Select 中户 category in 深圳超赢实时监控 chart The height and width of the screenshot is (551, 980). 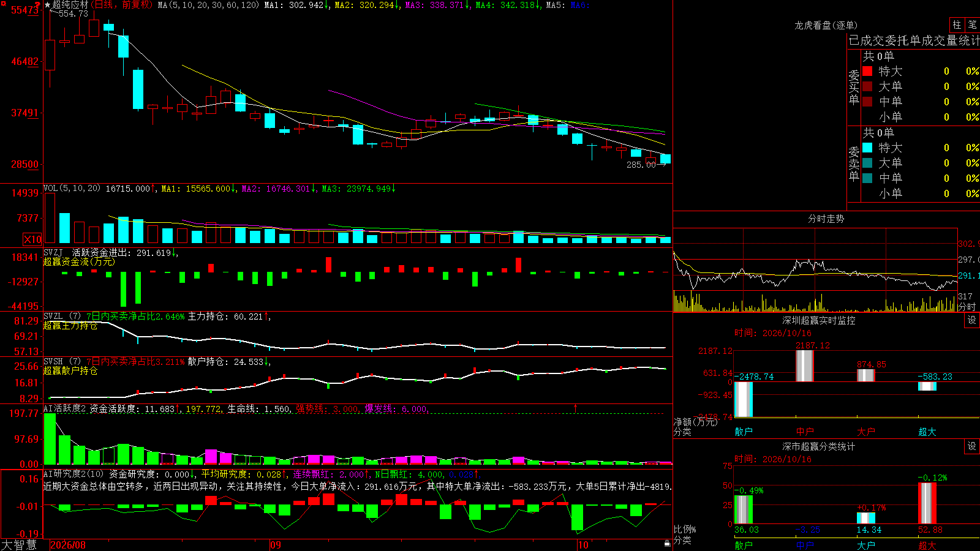point(805,432)
